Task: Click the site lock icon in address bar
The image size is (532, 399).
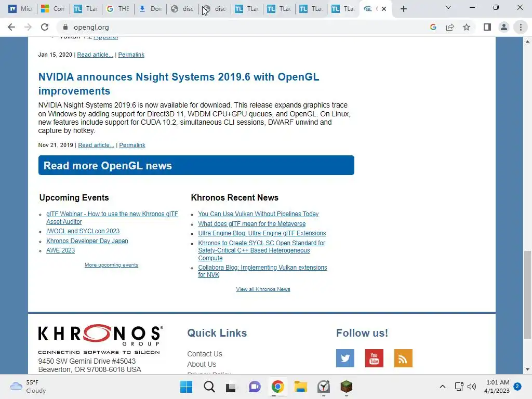Action: 65,27
